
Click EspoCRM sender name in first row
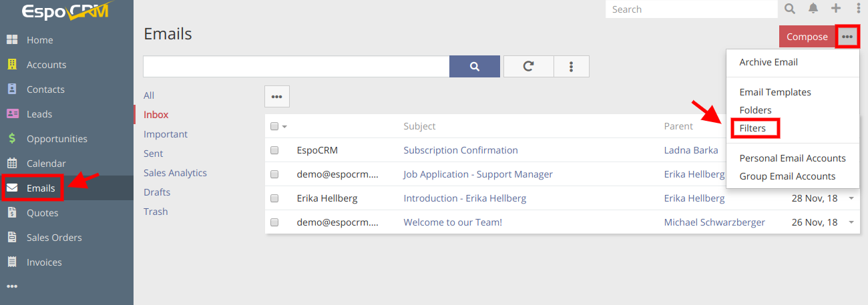[x=317, y=150]
